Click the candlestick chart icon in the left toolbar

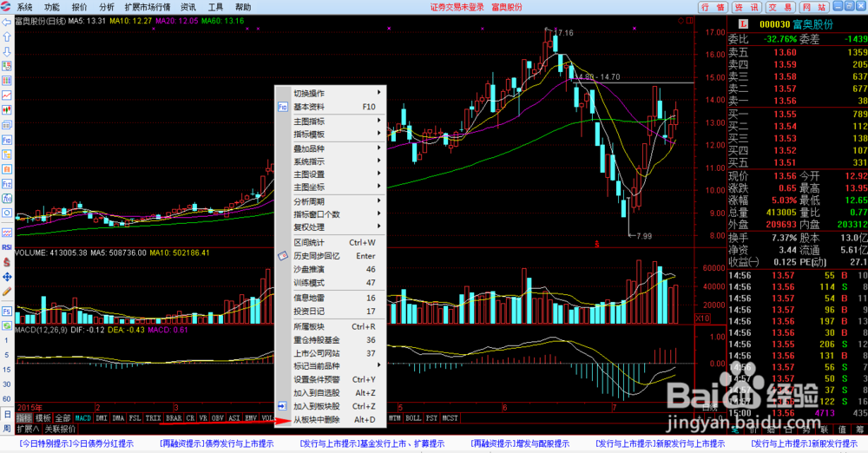[7, 110]
